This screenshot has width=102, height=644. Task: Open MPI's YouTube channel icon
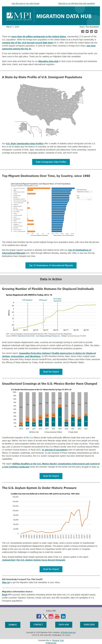coord(57,616)
